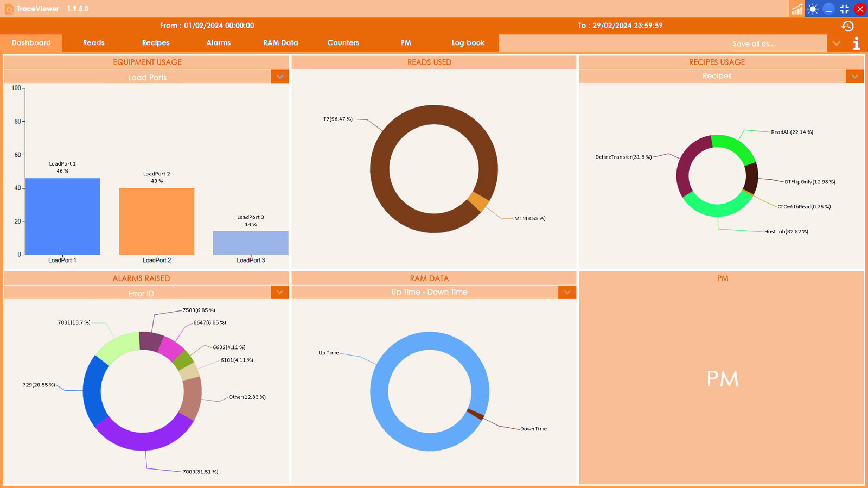This screenshot has height=488, width=868.
Task: Go to the Log book tab
Action: tap(468, 43)
